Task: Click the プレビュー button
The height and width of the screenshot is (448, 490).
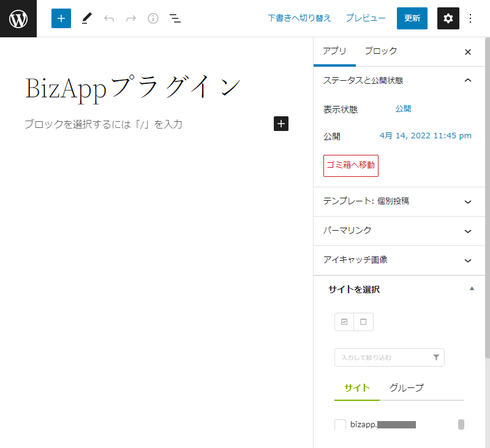Action: tap(366, 18)
